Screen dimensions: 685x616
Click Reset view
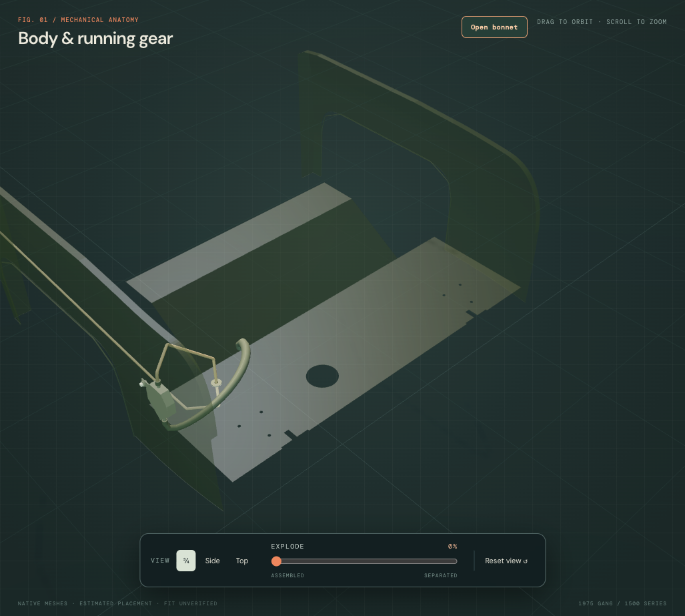[x=506, y=561]
